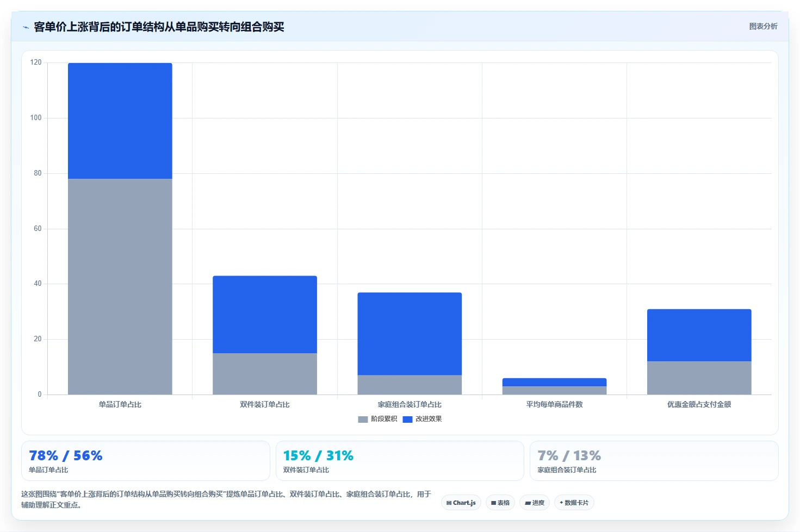Click the 平均每单商品件数 axis label
This screenshot has width=800, height=532.
click(x=554, y=404)
